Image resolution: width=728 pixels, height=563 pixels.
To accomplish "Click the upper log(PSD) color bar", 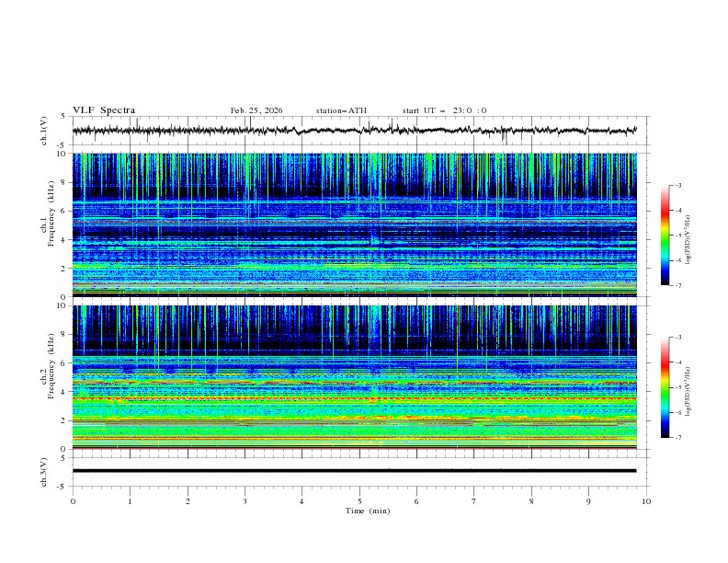I will [x=665, y=236].
